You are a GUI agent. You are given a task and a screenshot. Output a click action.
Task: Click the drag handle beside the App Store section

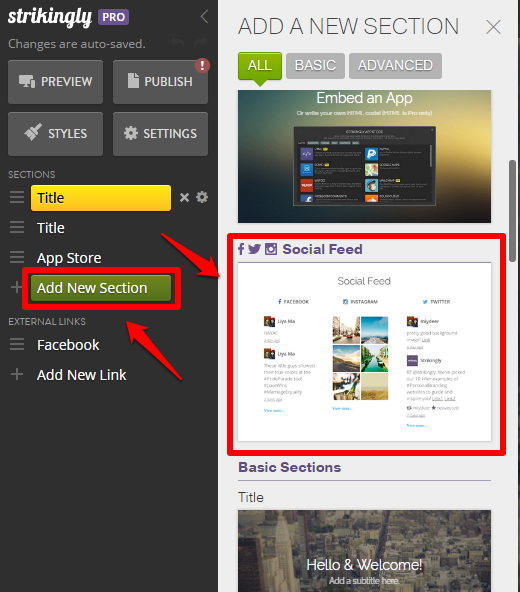coord(17,257)
